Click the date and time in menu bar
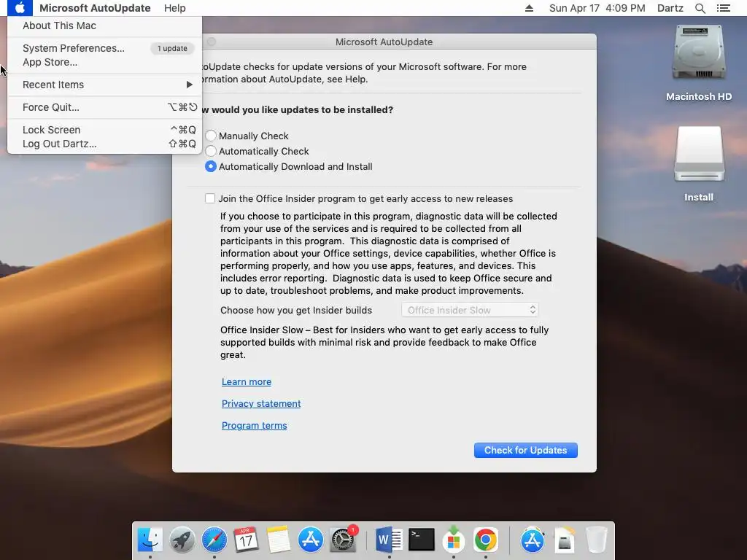 click(597, 8)
